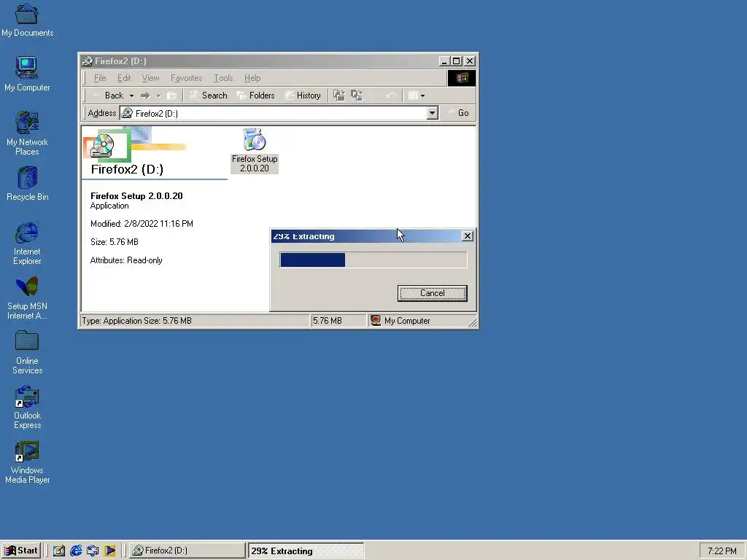Toggle the Folders pane button
Screen dimensions: 747x560
(x=256, y=96)
